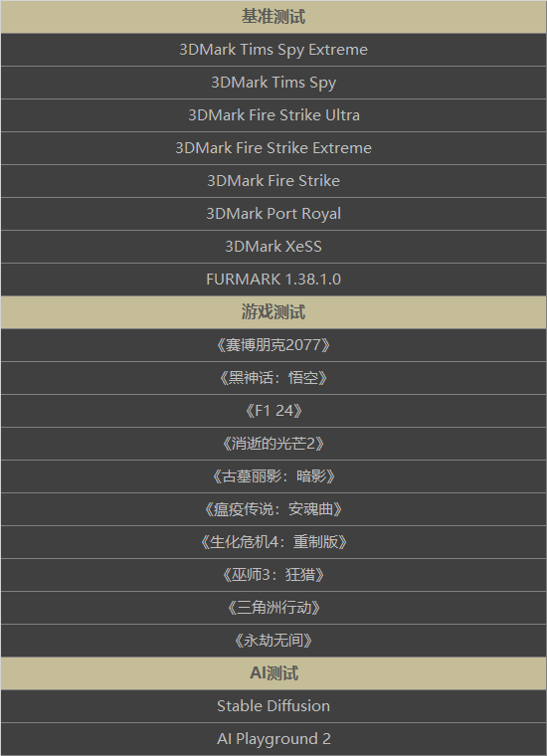The image size is (547, 756).
Task: Select 3DMark Tims Spy Extreme row
Action: [273, 50]
